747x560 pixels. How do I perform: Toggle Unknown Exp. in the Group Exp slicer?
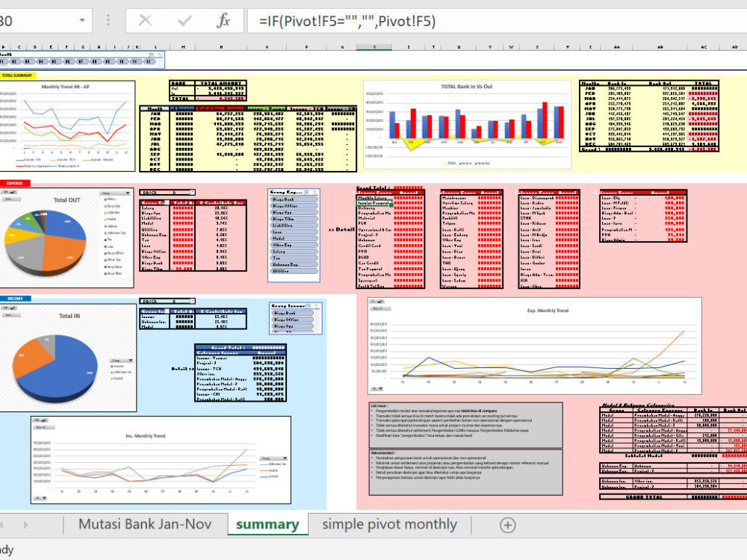coord(294,264)
